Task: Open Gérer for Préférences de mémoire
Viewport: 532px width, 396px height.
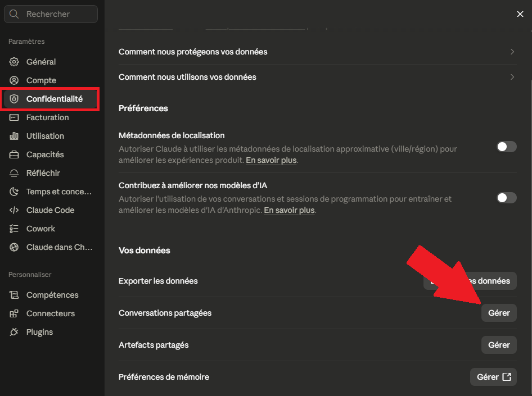Action: (493, 377)
